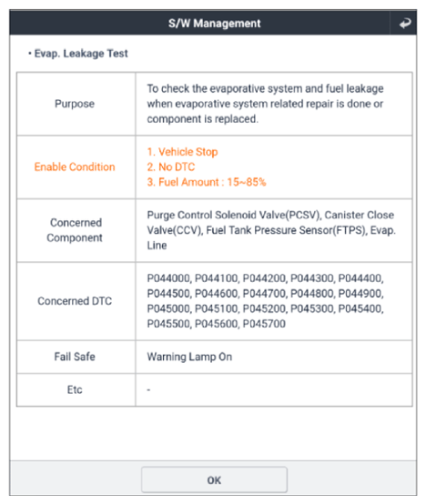Screen dimensions: 426x504
Task: Click the Concerned DTC row label
Action: (75, 301)
